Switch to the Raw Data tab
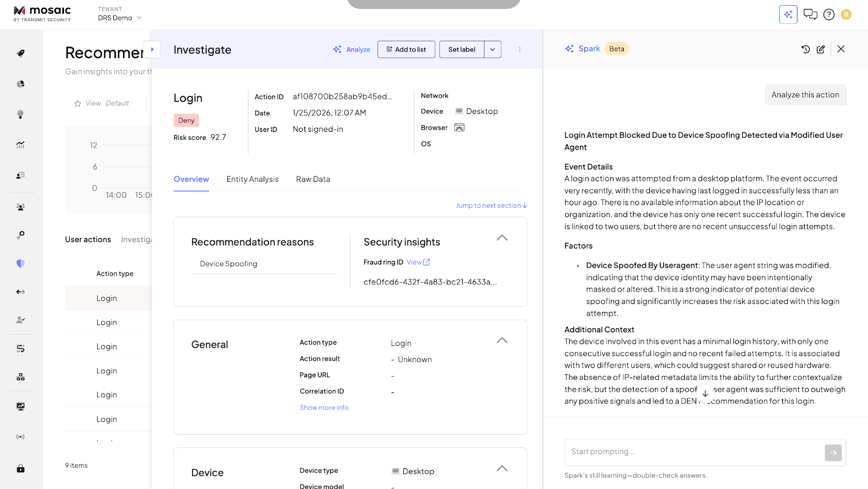The height and width of the screenshot is (489, 868). point(313,179)
